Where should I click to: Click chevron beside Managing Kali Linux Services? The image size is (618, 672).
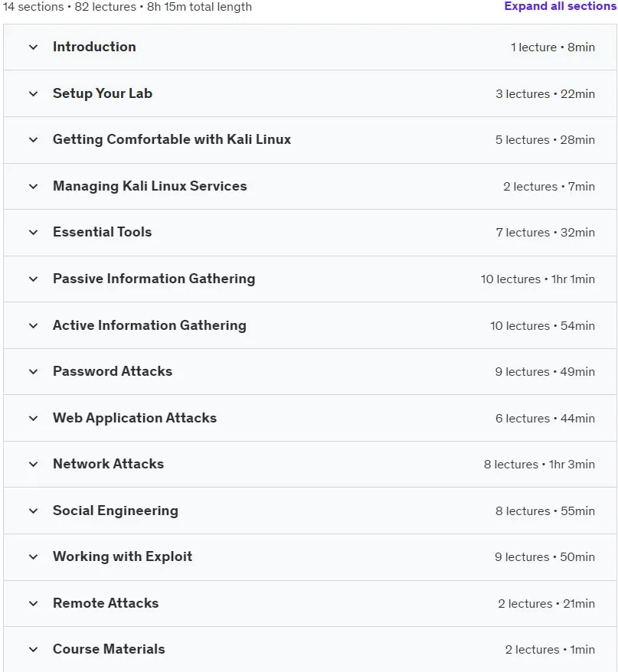[33, 187]
